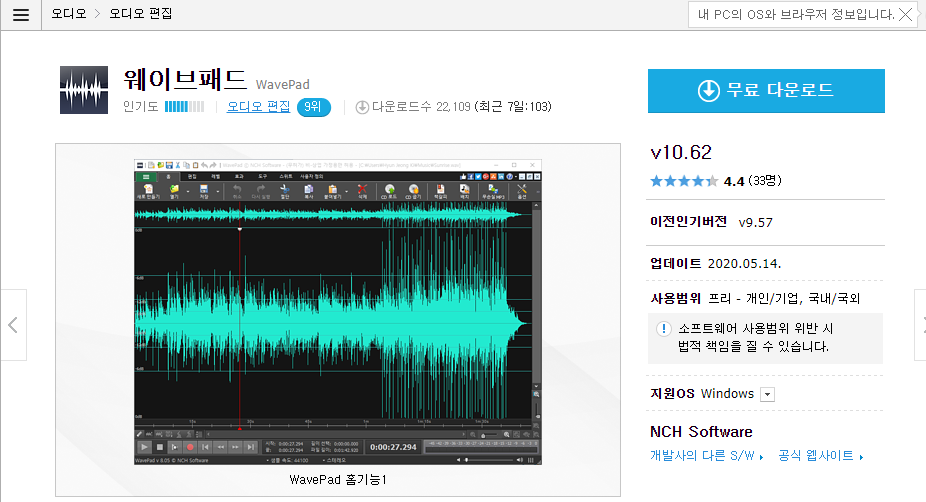The width and height of the screenshot is (926, 502).
Task: Click the fast-forward button in WavePad transport
Action: 235,447
